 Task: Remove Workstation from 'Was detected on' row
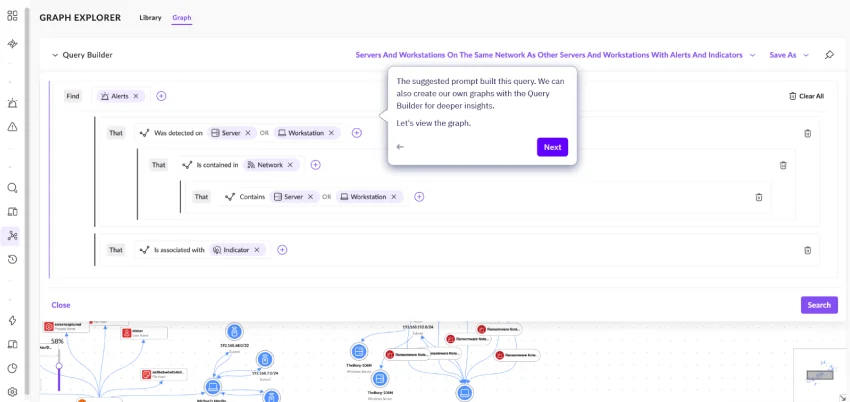click(x=331, y=133)
